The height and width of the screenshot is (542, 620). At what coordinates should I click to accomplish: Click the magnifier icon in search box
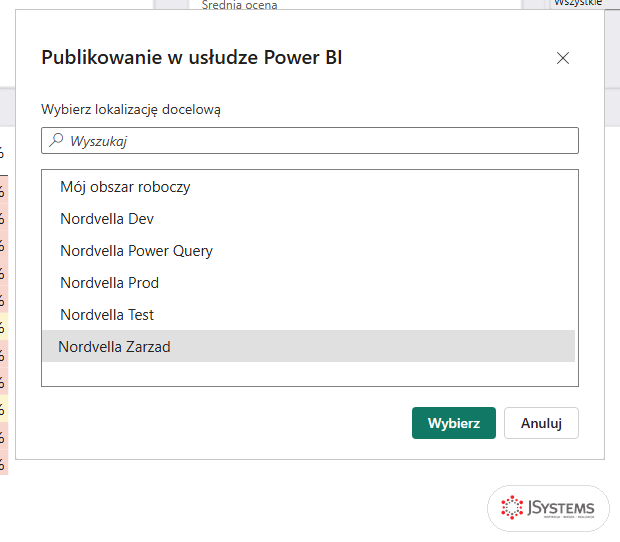click(x=56, y=140)
